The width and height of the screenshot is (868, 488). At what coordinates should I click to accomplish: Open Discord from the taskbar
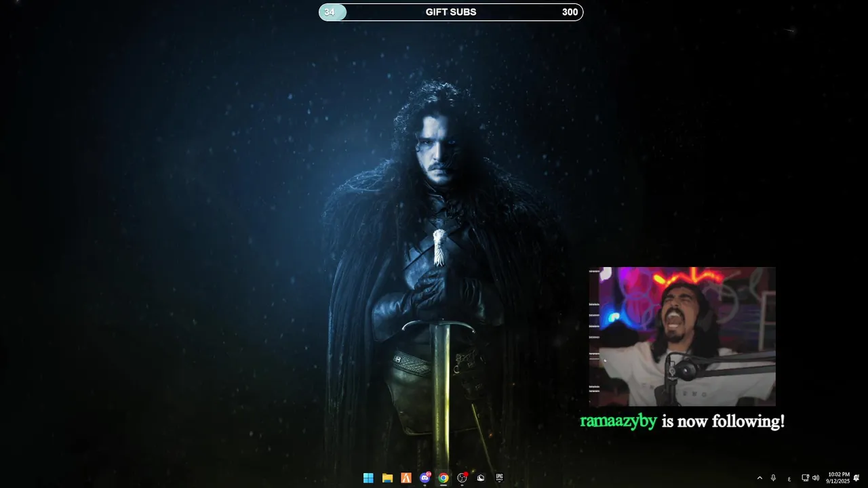425,478
